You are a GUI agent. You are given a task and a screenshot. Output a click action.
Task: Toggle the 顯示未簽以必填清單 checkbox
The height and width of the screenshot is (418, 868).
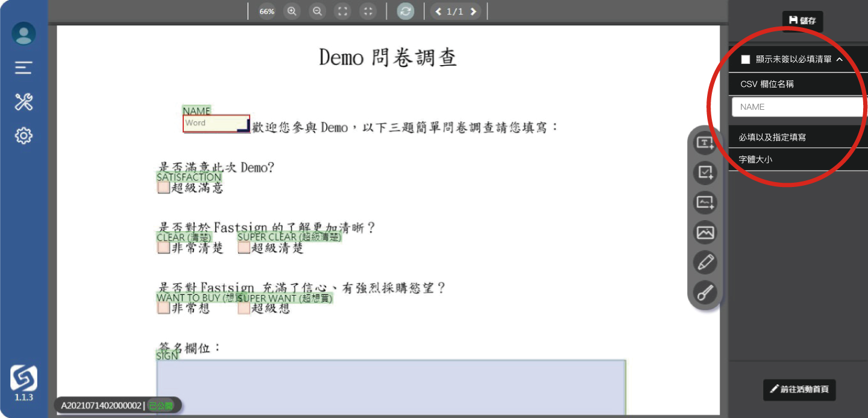[x=746, y=59]
